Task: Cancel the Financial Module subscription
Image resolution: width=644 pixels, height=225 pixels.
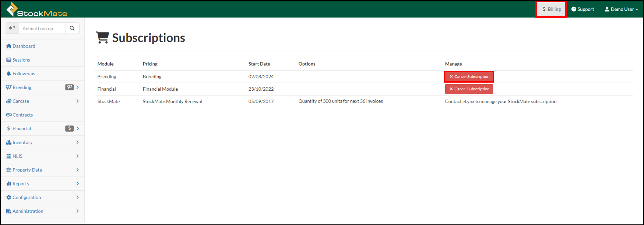Action: [x=469, y=89]
